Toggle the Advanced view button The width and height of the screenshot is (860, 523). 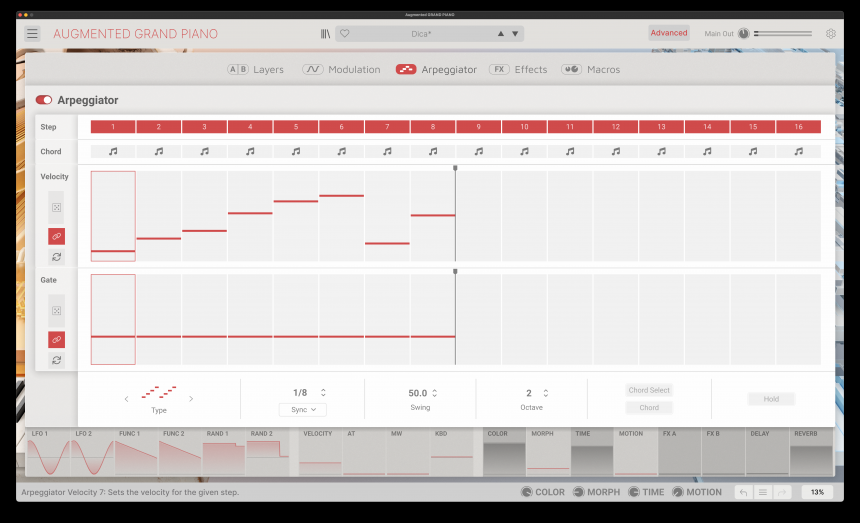(x=669, y=33)
